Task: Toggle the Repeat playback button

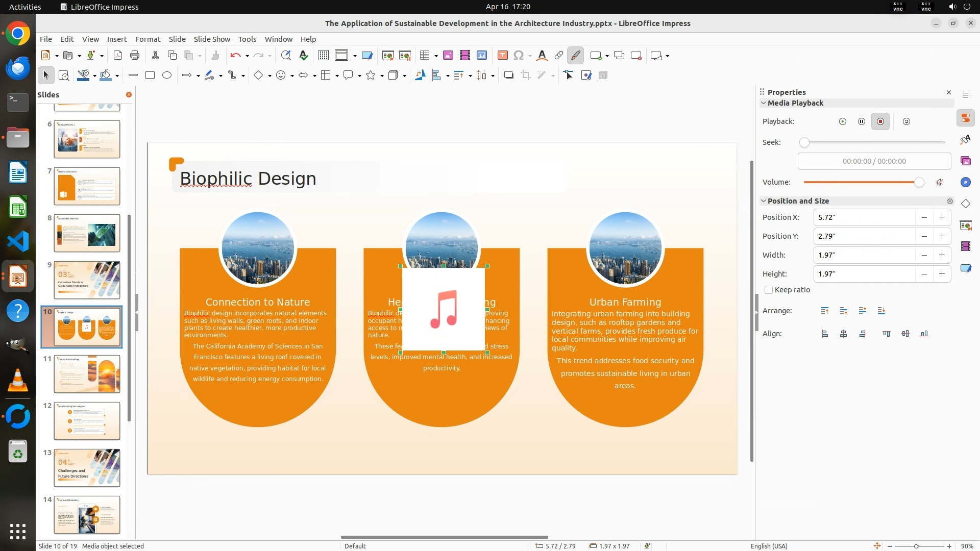Action: (906, 121)
